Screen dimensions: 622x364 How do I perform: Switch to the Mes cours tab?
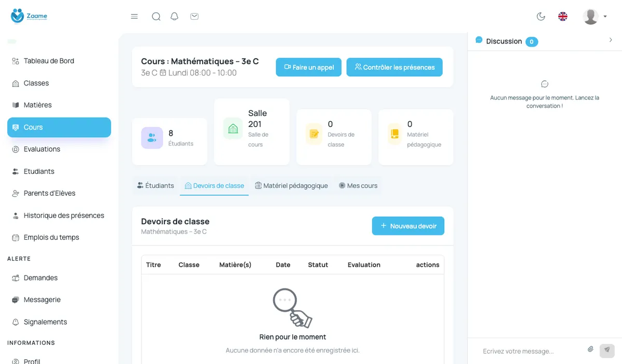tap(358, 185)
